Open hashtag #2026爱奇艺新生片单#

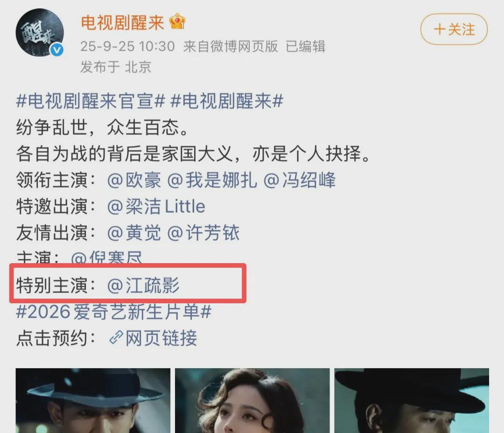(114, 312)
